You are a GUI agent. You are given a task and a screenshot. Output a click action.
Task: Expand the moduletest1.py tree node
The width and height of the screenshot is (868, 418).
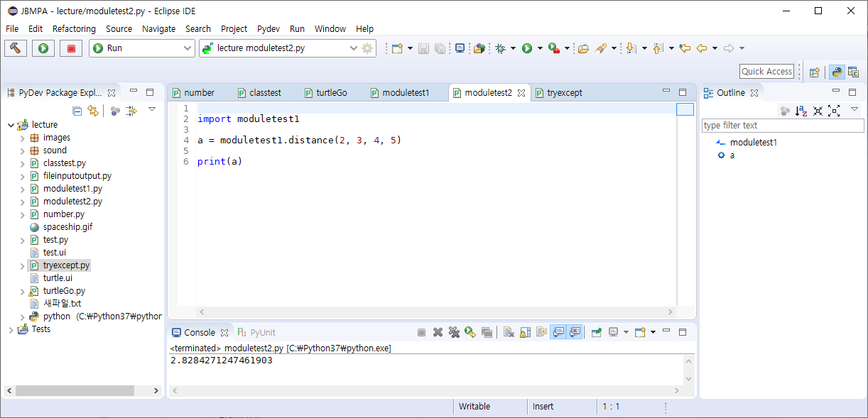pyautogui.click(x=23, y=189)
